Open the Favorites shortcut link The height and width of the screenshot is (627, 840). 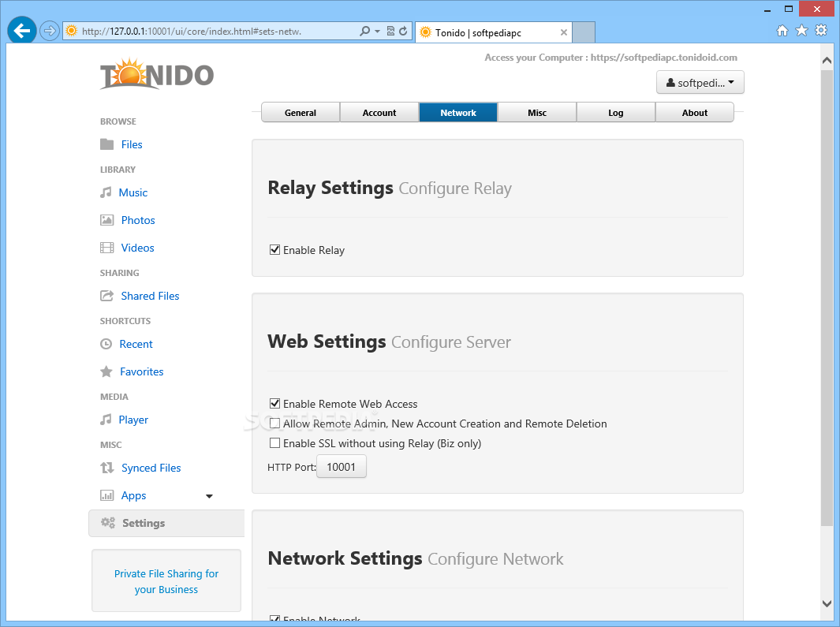[x=141, y=372]
